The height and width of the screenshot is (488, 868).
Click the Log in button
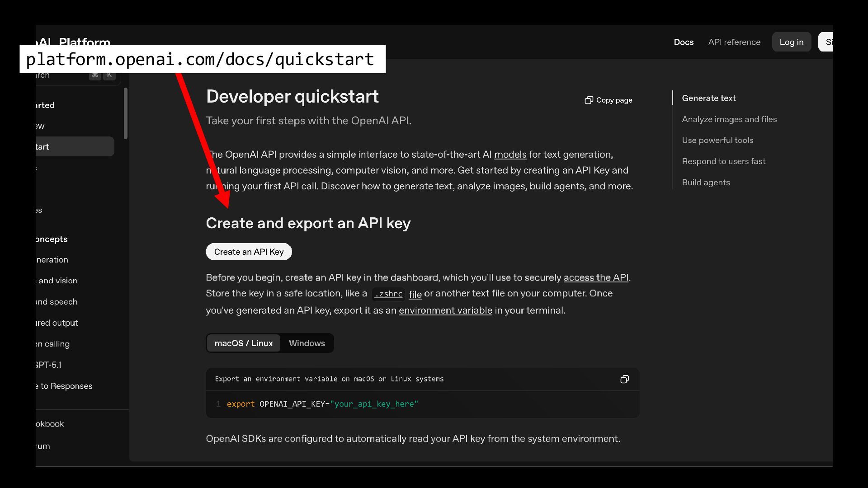(791, 42)
